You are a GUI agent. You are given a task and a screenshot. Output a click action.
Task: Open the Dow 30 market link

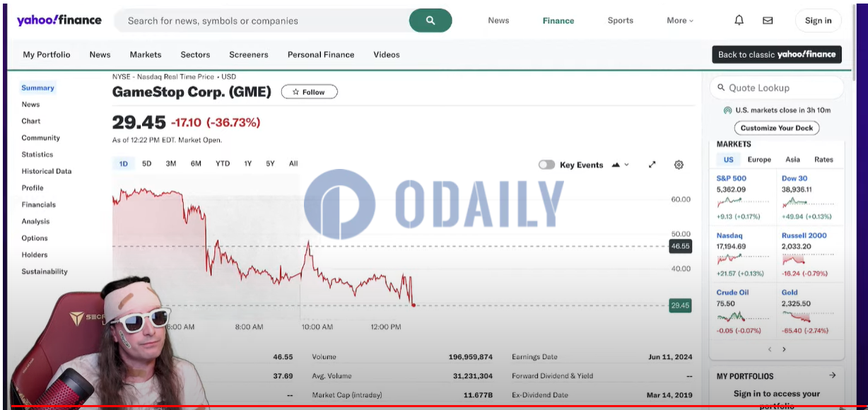(x=794, y=178)
